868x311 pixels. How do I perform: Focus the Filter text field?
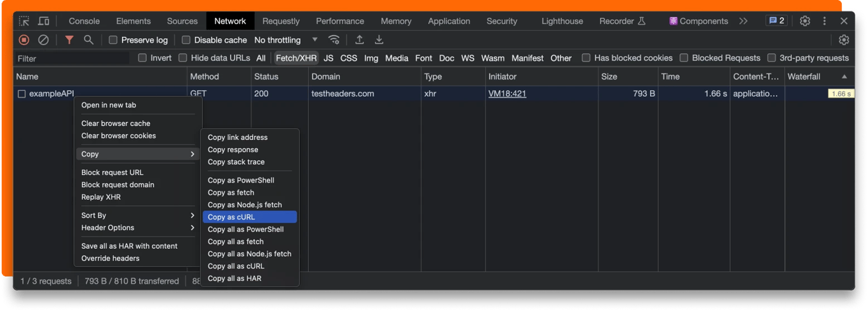(72, 58)
